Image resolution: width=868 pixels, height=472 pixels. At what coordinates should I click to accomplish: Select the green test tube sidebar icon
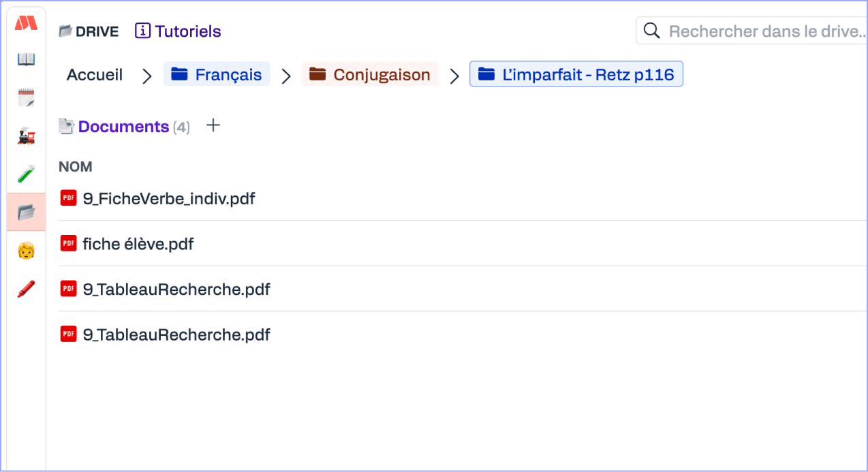[27, 174]
